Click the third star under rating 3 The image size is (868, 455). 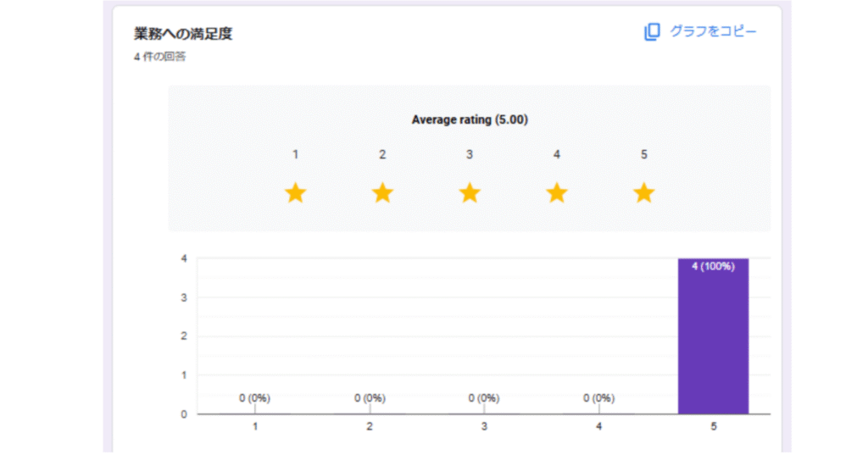tap(470, 193)
